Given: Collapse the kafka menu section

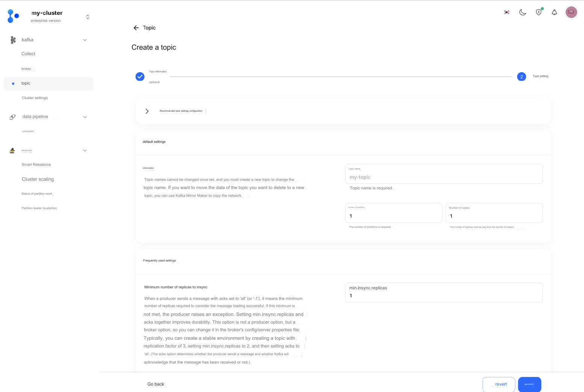Looking at the screenshot, I should [x=85, y=40].
